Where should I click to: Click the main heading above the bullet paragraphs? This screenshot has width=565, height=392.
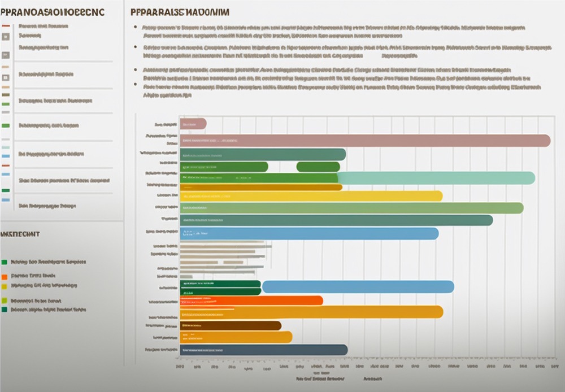coord(180,12)
